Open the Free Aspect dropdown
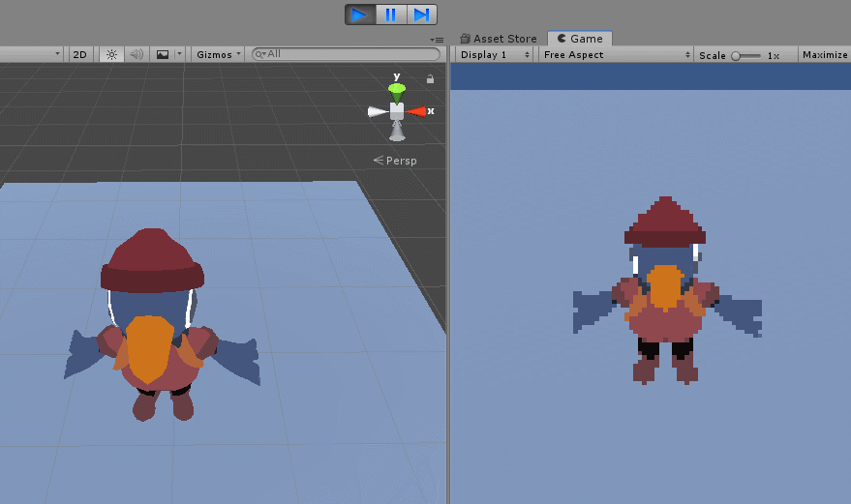 tap(616, 55)
